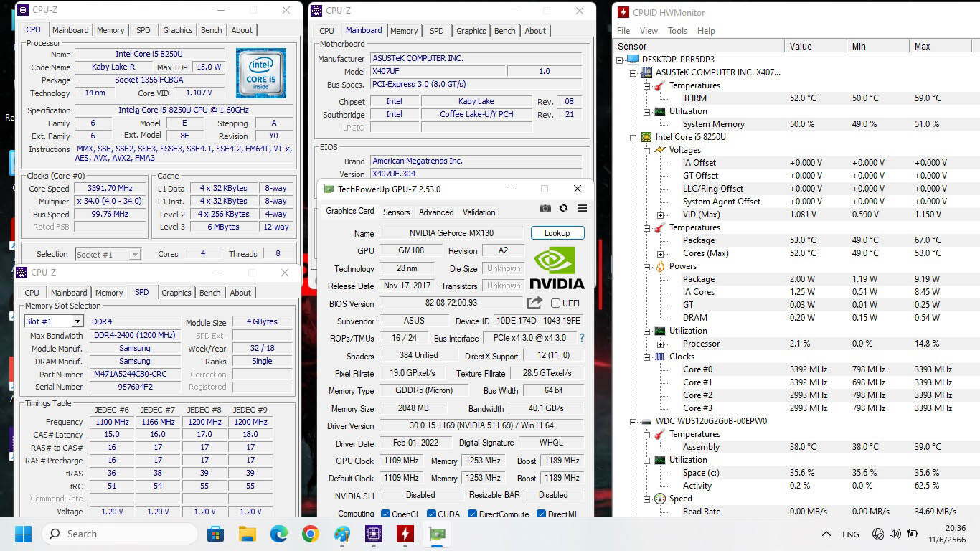The height and width of the screenshot is (551, 980).
Task: Open Microsoft Store from the taskbar
Action: [x=215, y=534]
